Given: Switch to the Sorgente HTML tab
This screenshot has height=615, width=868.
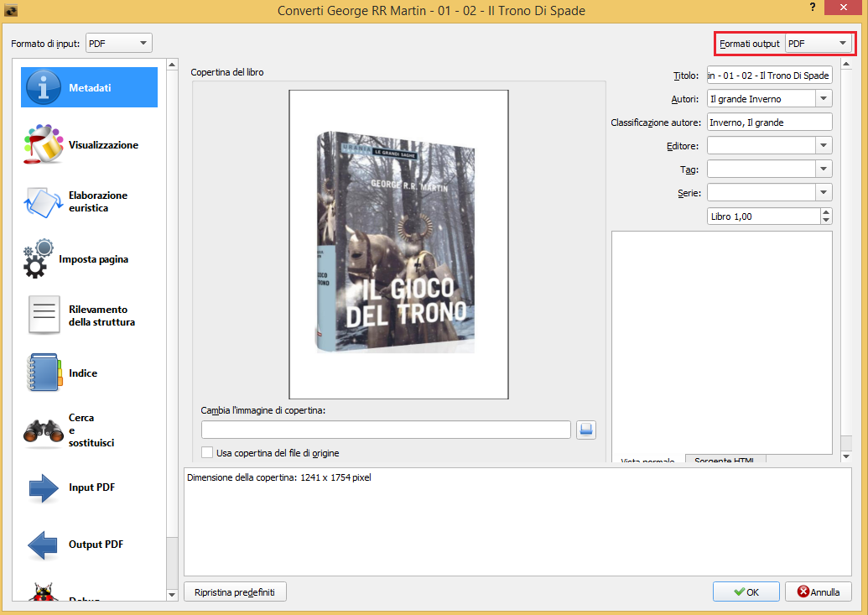Looking at the screenshot, I should coord(725,459).
